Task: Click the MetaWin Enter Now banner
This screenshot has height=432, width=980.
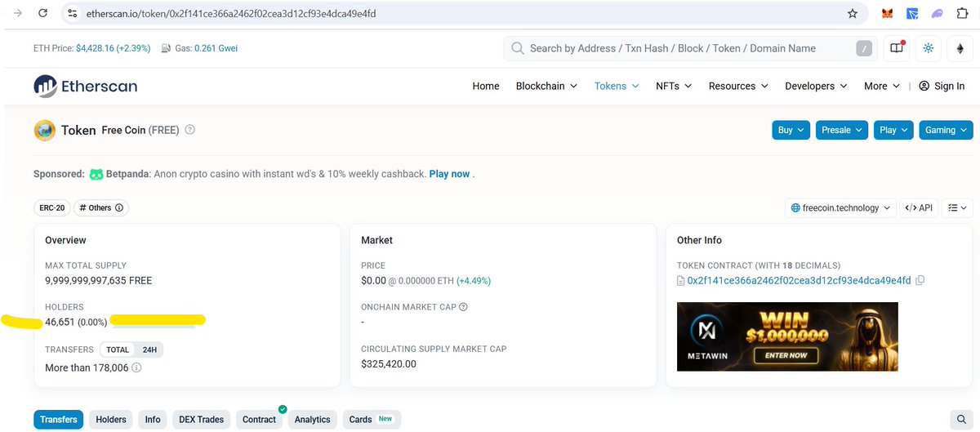Action: [787, 336]
